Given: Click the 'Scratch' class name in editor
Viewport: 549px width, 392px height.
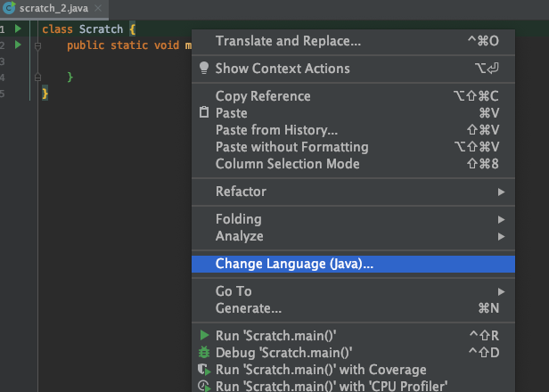Looking at the screenshot, I should 101,29.
